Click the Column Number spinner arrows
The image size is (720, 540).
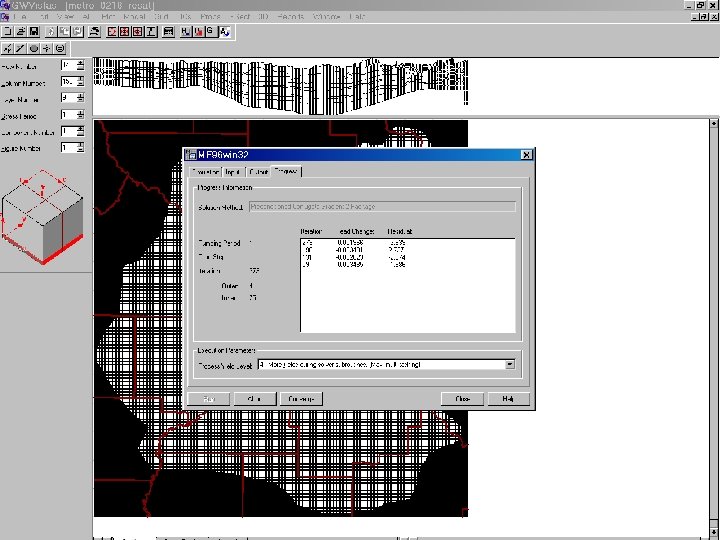[80, 82]
